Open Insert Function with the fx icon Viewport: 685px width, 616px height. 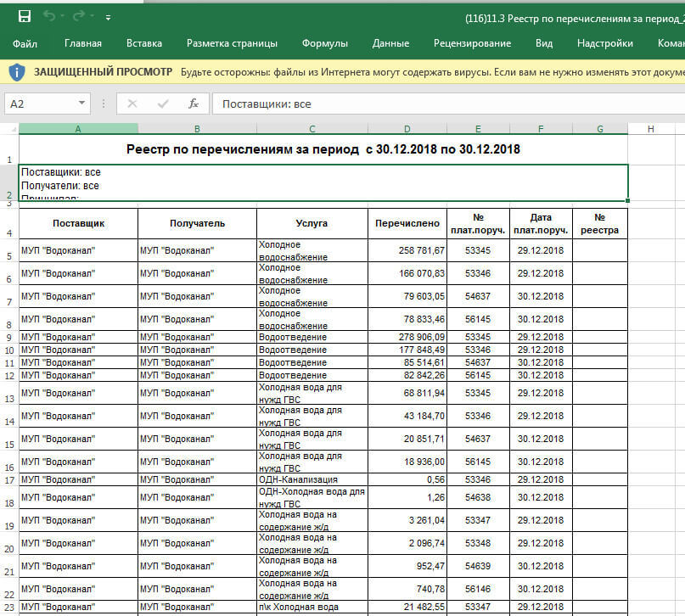click(193, 104)
